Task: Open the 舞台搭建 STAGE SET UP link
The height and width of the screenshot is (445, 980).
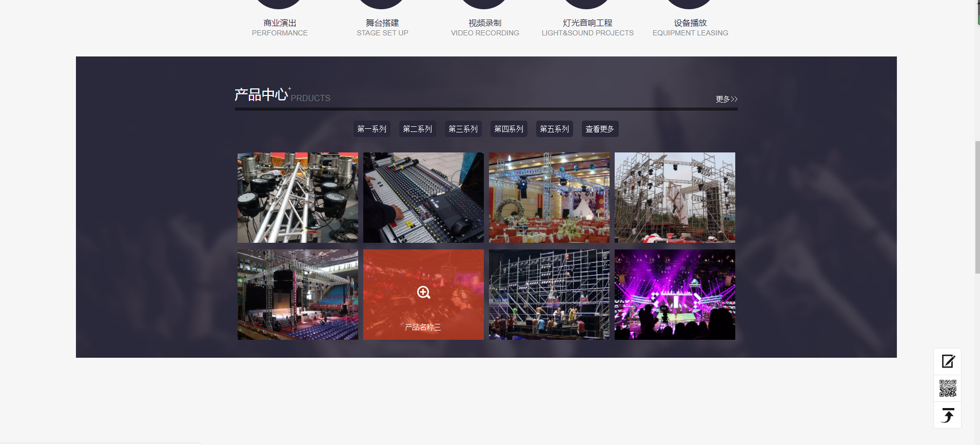Action: point(382,28)
